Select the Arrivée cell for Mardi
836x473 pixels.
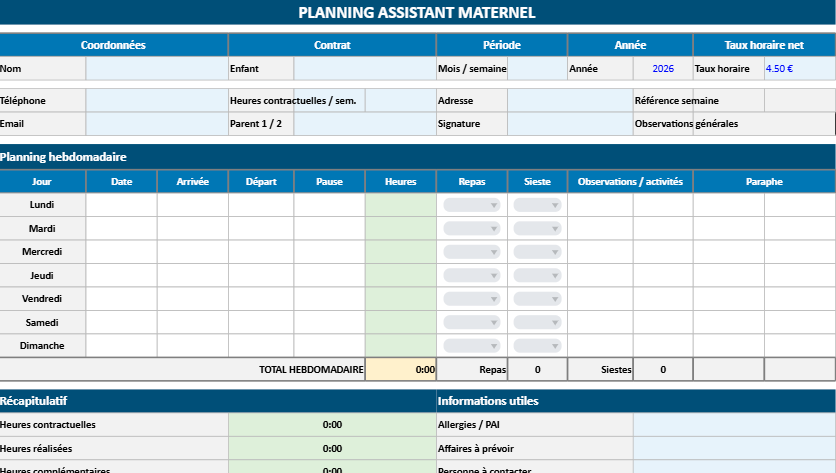coord(192,228)
